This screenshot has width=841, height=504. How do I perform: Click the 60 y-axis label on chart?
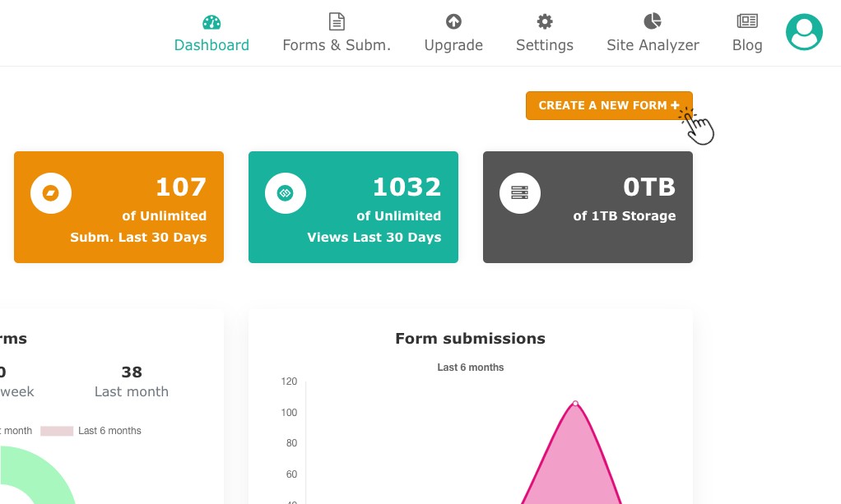pyautogui.click(x=291, y=474)
